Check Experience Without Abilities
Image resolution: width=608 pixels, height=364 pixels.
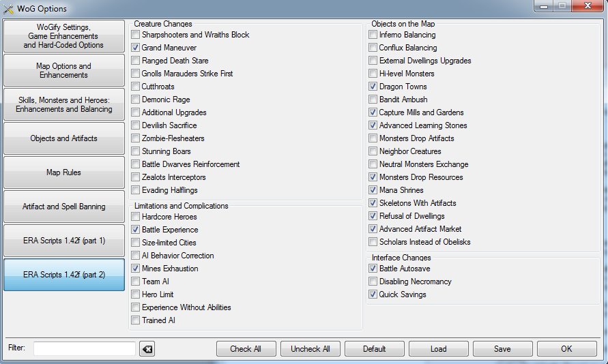pos(135,307)
